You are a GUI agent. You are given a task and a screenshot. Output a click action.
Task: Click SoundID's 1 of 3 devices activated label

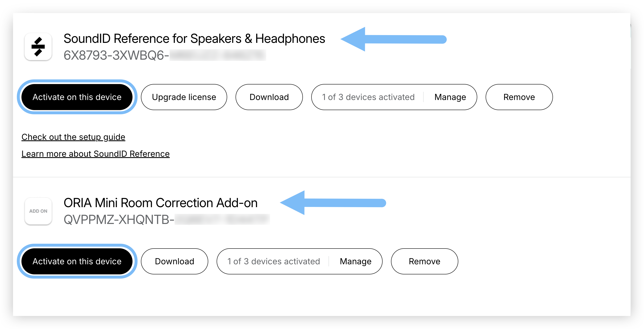point(368,97)
